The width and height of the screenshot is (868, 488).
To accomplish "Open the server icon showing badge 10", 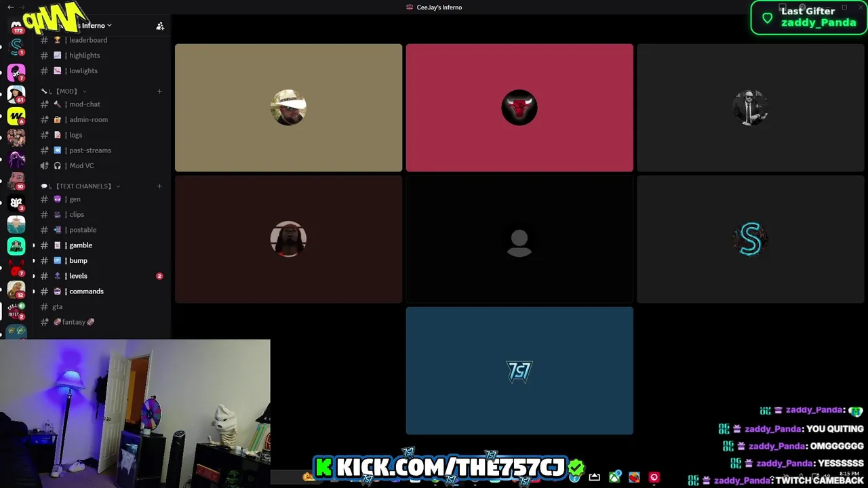I will click(16, 180).
